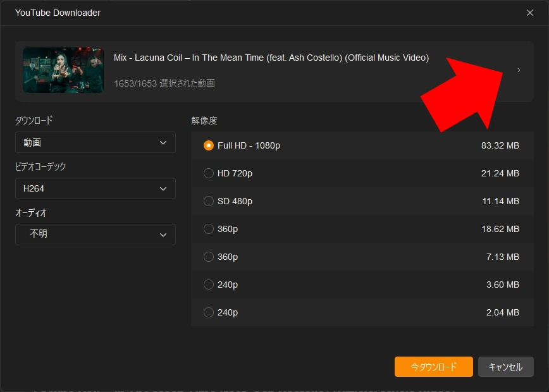Close the YouTube Downloader dialog
The height and width of the screenshot is (392, 549).
point(530,13)
